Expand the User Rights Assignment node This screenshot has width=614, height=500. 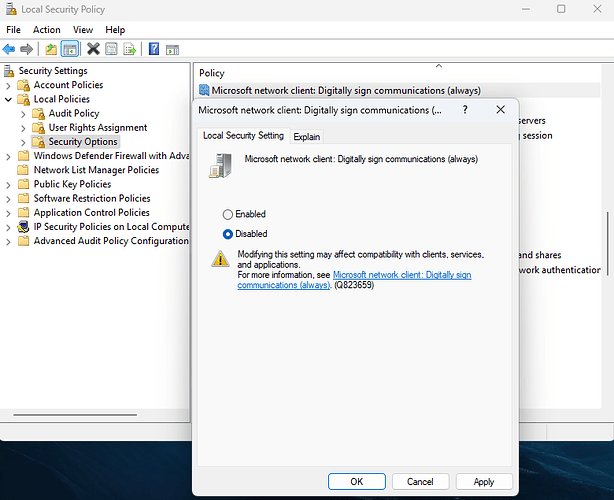click(x=23, y=128)
